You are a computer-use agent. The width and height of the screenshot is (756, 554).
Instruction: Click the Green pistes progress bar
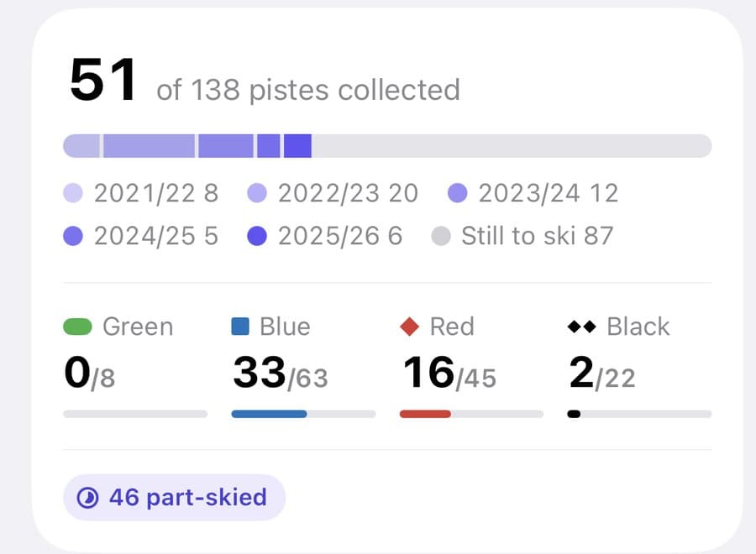click(135, 414)
